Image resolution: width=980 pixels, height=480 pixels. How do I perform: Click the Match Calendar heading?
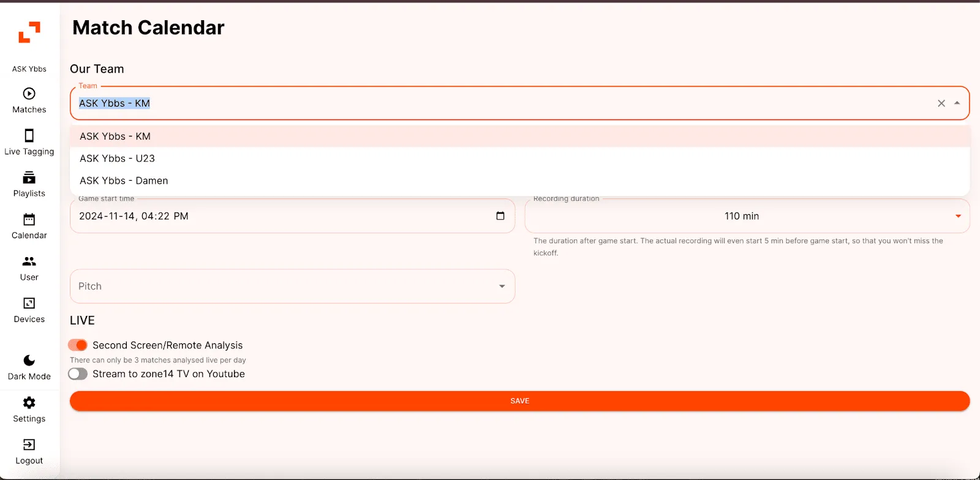(148, 28)
